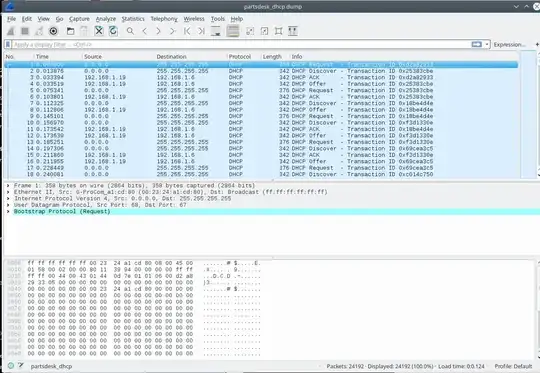The height and width of the screenshot is (373, 540).
Task: Sort by the Info column header
Action: pos(404,56)
